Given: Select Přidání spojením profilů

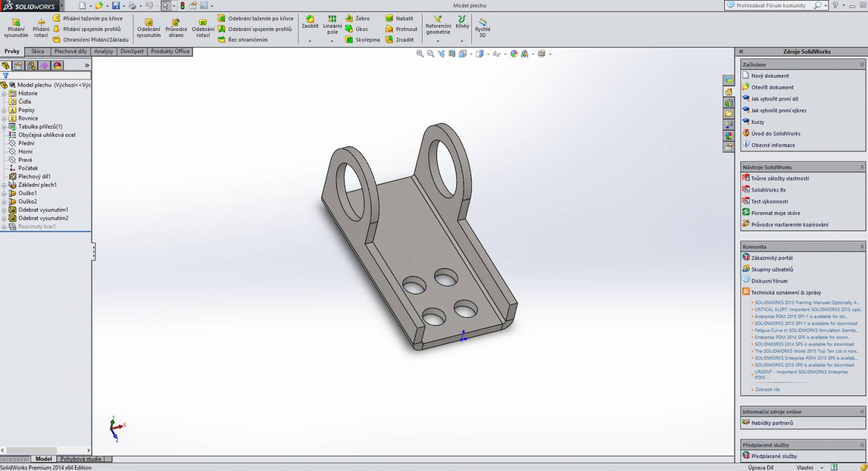Looking at the screenshot, I should 87,29.
